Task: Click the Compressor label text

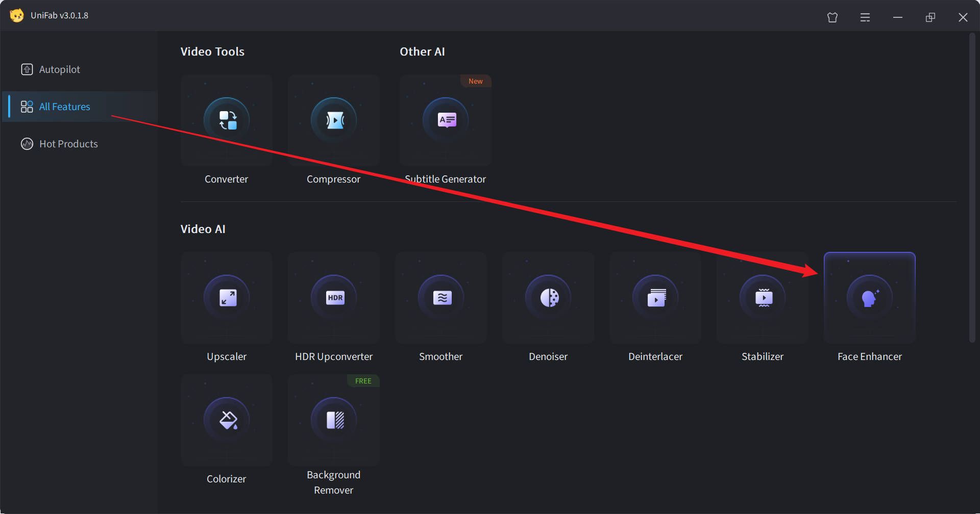Action: point(334,179)
